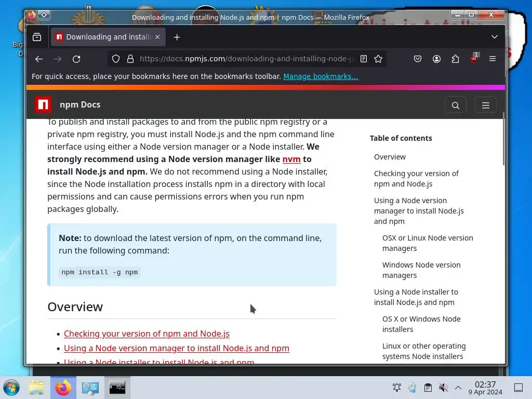This screenshot has width=532, height=399.
Task: Follow the nvm link in the paragraph
Action: (x=291, y=159)
